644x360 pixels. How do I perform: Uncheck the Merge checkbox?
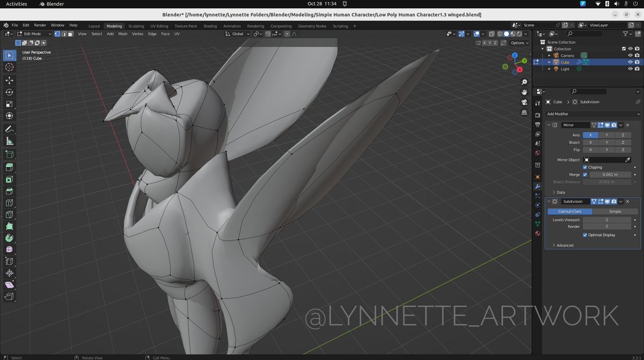coord(585,174)
